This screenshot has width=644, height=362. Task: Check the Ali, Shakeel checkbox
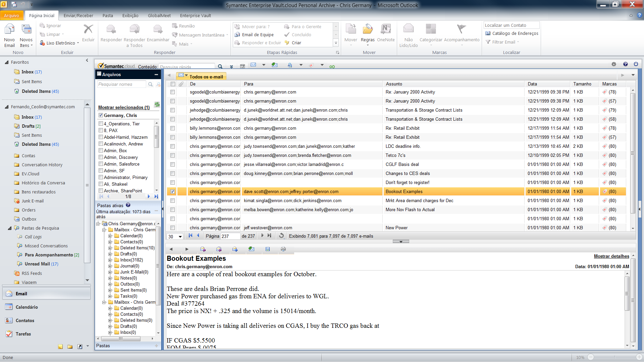pos(101,184)
